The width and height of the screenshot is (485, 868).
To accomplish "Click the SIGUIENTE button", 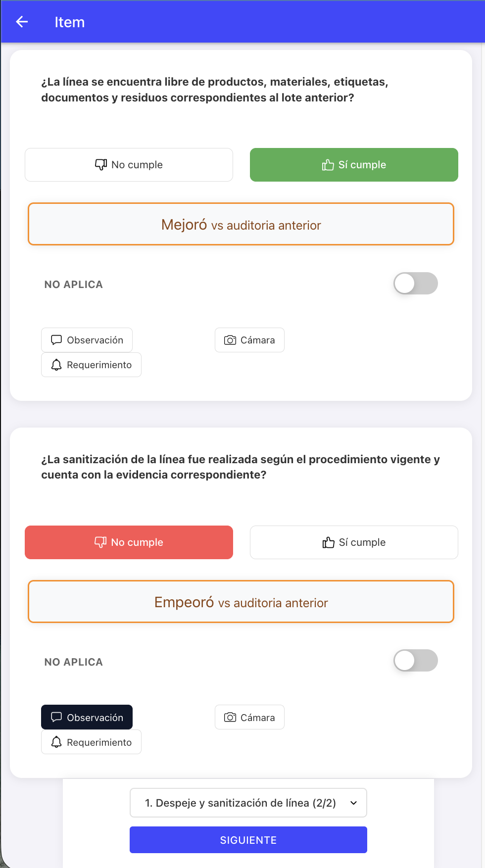I will [248, 840].
